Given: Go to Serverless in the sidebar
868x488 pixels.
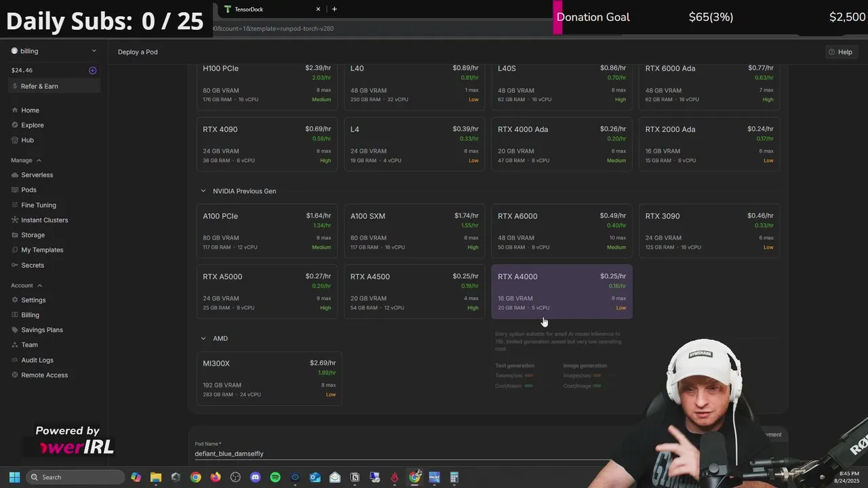Looking at the screenshot, I should pyautogui.click(x=37, y=175).
